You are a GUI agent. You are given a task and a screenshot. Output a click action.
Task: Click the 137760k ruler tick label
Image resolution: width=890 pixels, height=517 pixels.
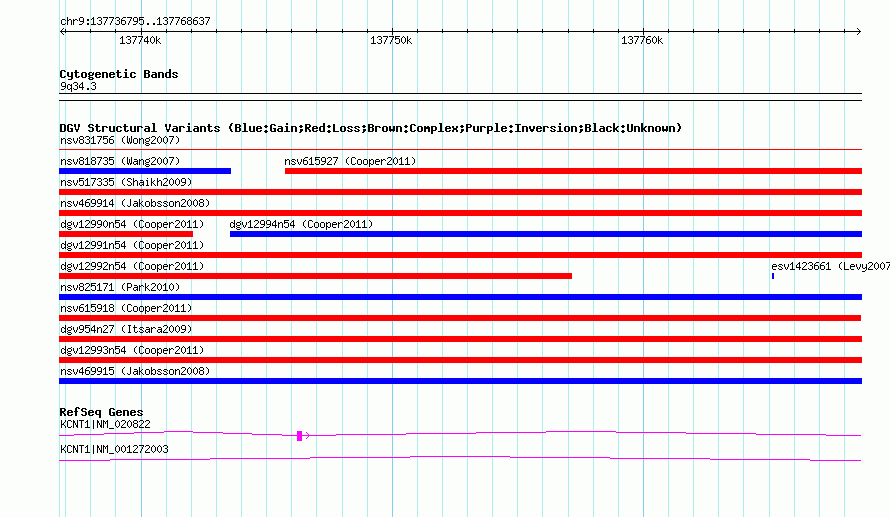click(642, 40)
